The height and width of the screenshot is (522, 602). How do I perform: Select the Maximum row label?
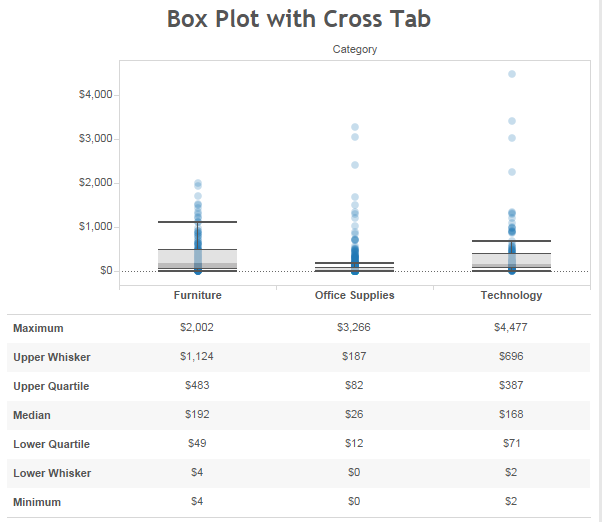(x=38, y=329)
